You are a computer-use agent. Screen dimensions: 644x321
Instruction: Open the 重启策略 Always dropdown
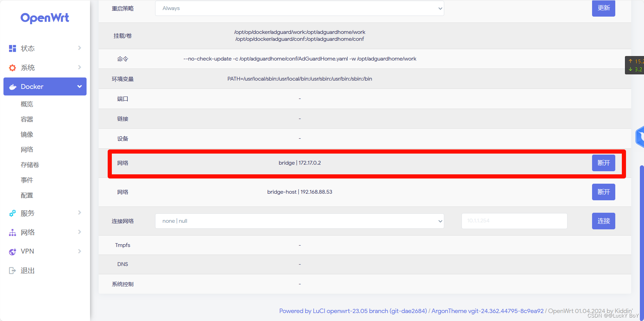tap(299, 8)
